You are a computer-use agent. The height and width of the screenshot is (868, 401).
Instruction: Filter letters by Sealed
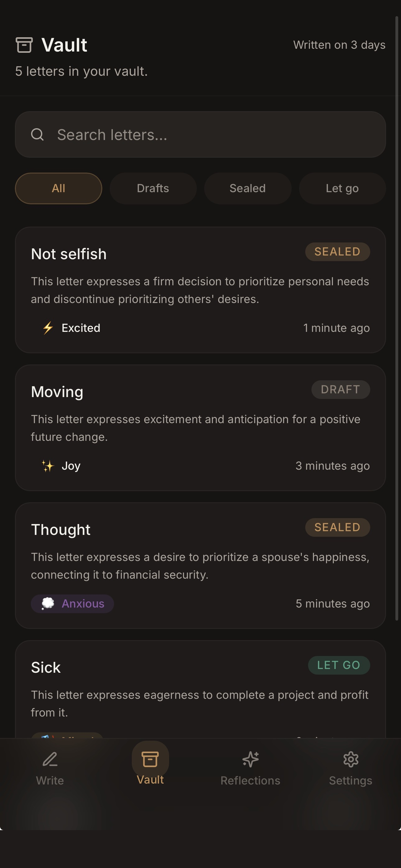pyautogui.click(x=247, y=188)
